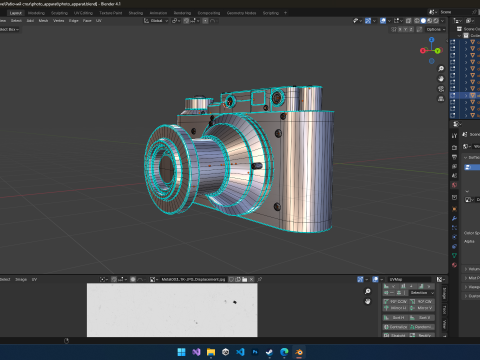This screenshot has width=480, height=360.
Task: Open the Unity Hub icon in the taskbar
Action: tap(225, 352)
